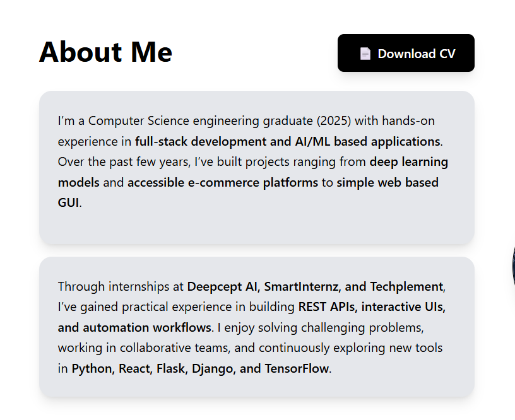Click the bold word Python
Viewport: 515px width, 420px height.
pos(92,369)
